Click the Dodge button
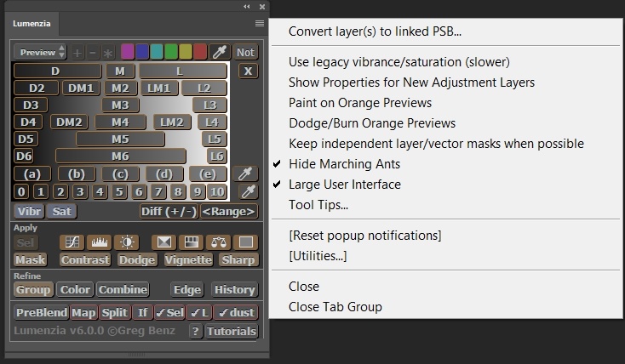Viewport: 625px width, 364px height. point(137,259)
